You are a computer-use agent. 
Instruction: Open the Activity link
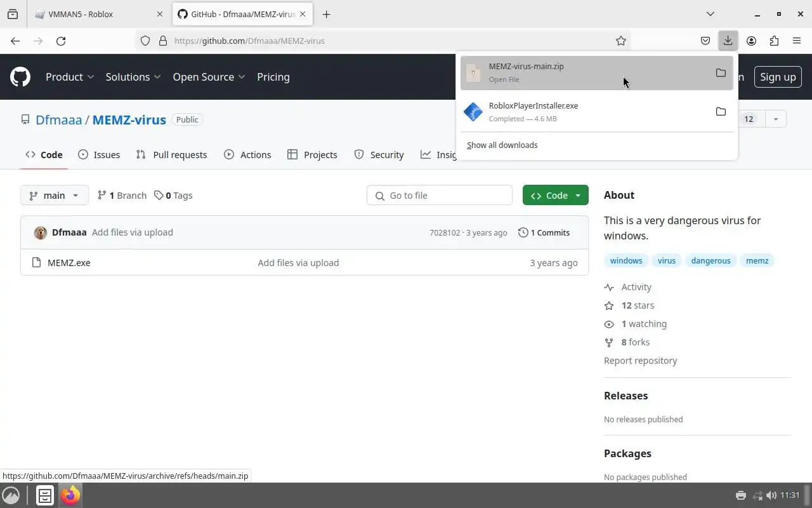point(628,287)
